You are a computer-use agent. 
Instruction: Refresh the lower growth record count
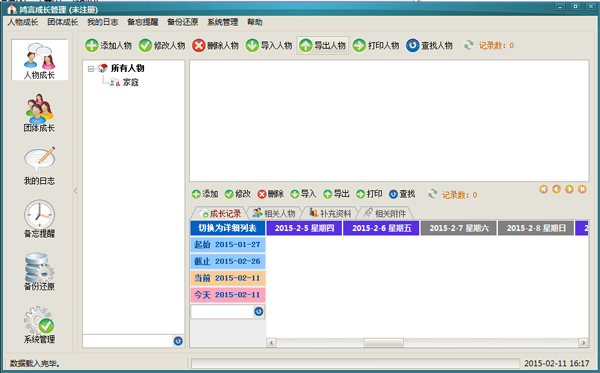pyautogui.click(x=432, y=194)
